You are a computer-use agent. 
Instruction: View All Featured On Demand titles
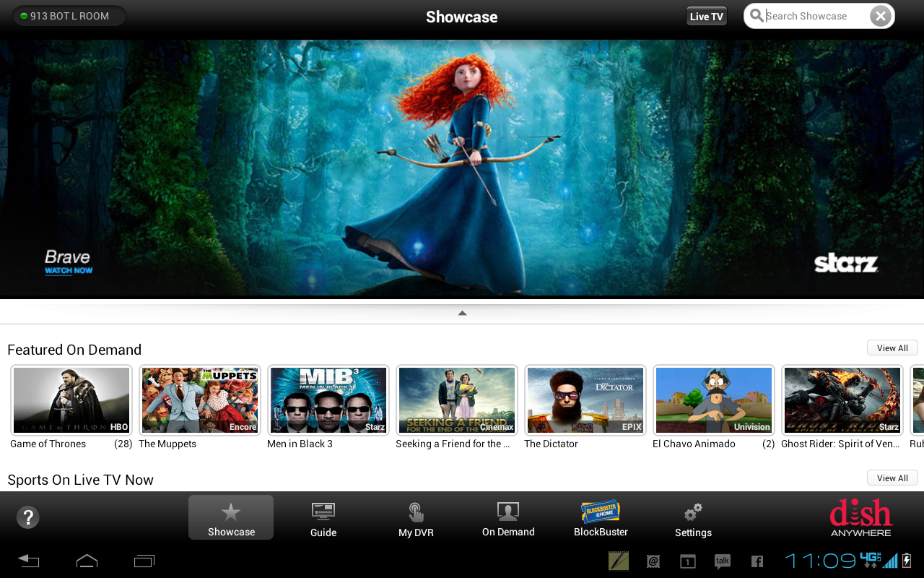coord(892,348)
